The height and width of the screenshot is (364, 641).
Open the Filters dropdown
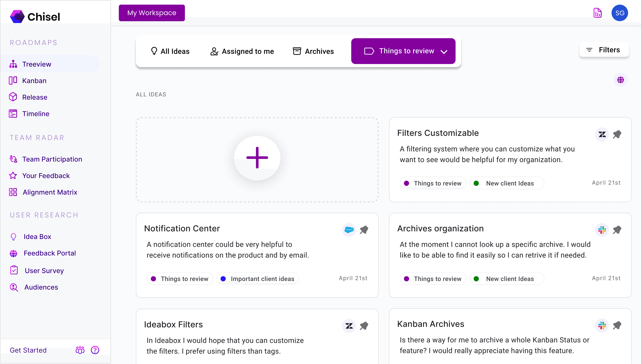[604, 50]
